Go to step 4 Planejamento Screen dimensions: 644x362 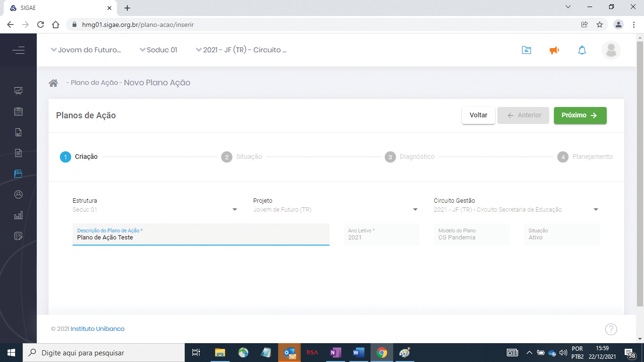[x=585, y=156]
